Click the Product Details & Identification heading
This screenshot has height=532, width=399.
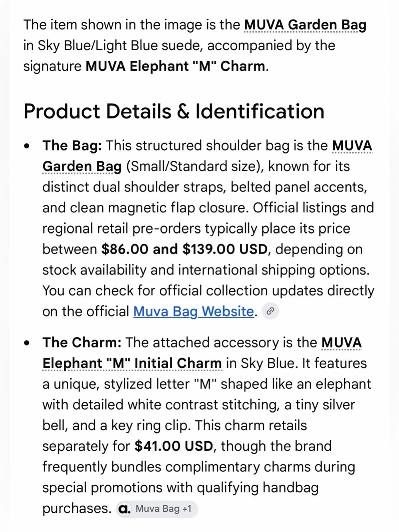coord(174,111)
